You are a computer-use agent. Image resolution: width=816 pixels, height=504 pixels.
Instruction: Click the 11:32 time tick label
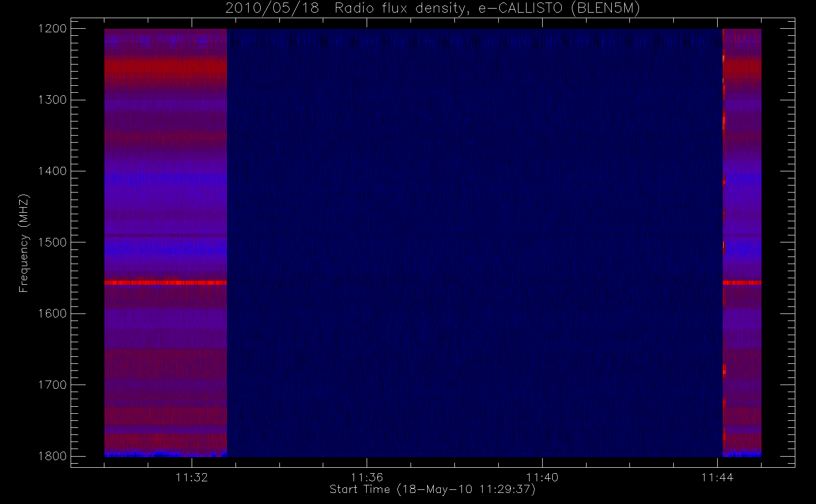click(x=192, y=477)
